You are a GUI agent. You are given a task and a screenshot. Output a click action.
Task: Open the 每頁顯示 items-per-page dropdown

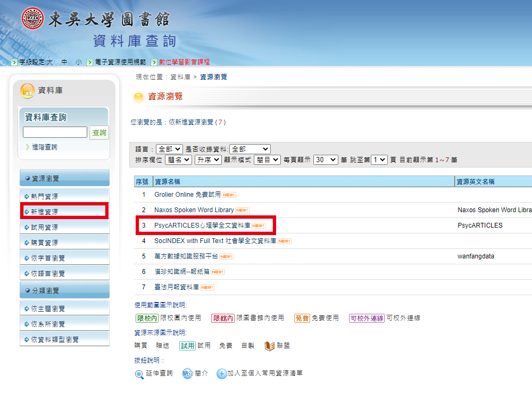(x=326, y=160)
